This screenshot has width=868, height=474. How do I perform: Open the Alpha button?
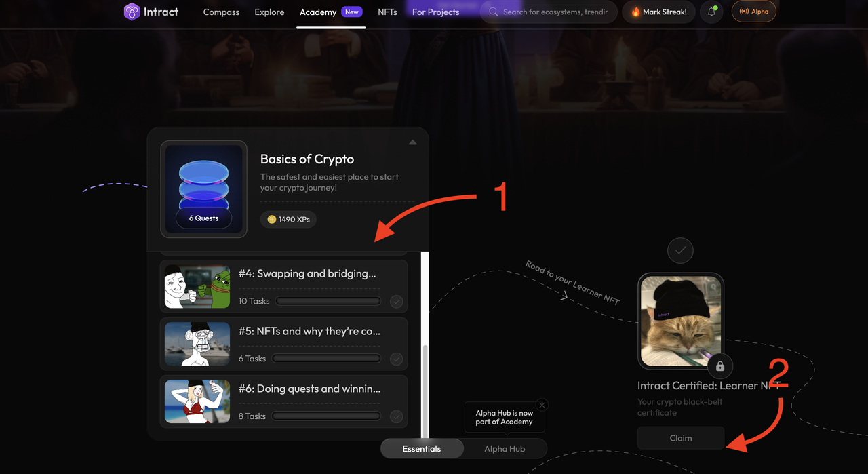[754, 12]
